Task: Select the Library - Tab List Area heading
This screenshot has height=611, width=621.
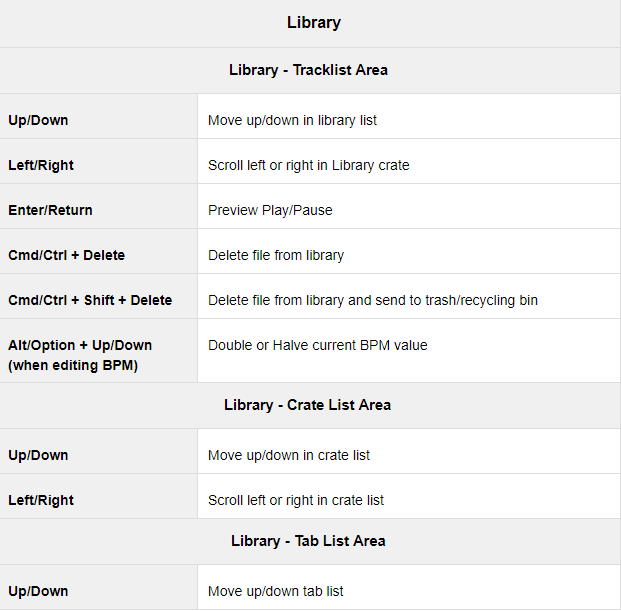Action: click(308, 541)
